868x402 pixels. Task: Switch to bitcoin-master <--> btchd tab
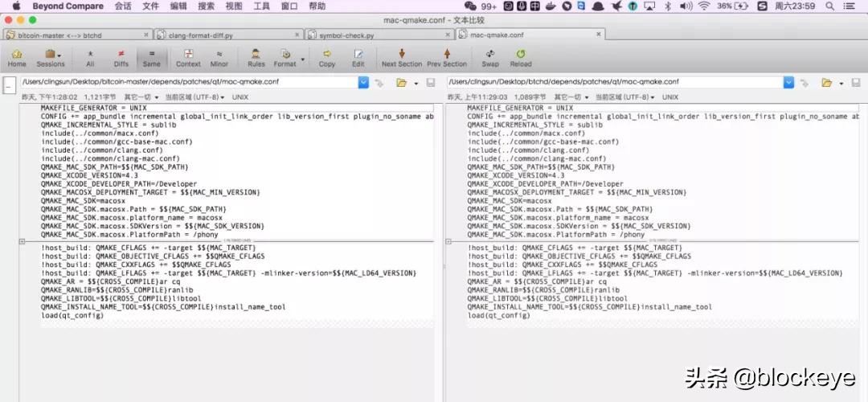tap(77, 35)
